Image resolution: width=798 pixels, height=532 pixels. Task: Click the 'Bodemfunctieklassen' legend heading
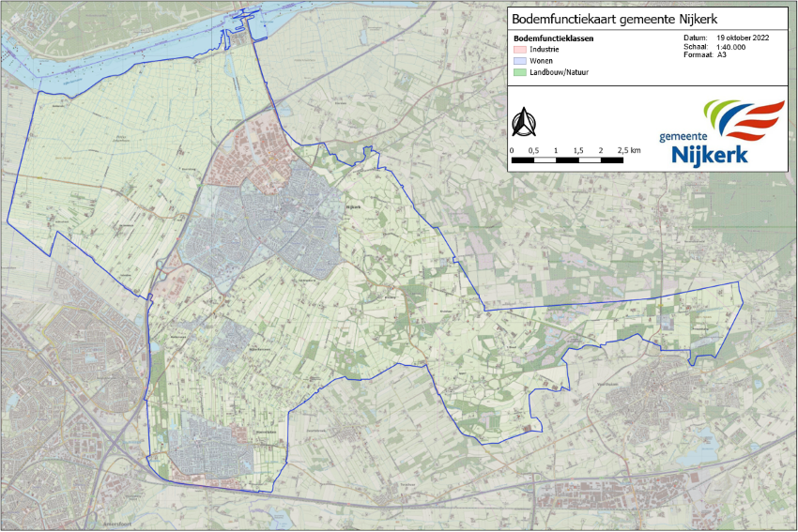(x=553, y=38)
